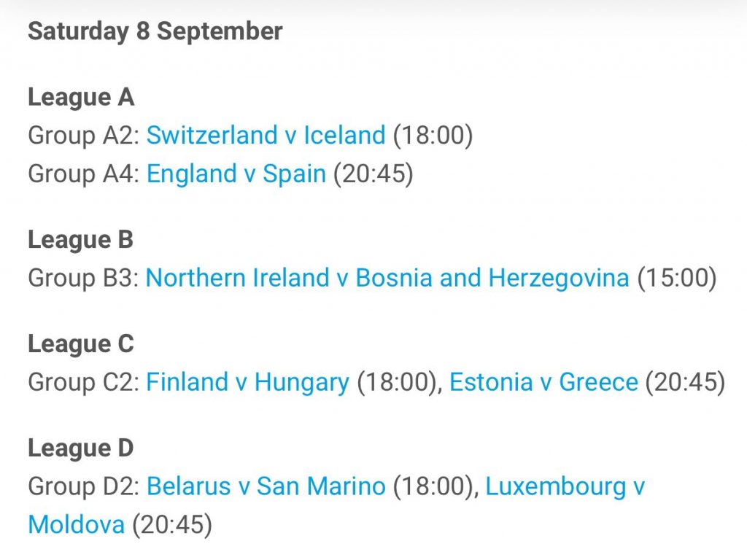The width and height of the screenshot is (747, 560).
Task: Open the Switzerland v Iceland match link
Action: pos(266,135)
